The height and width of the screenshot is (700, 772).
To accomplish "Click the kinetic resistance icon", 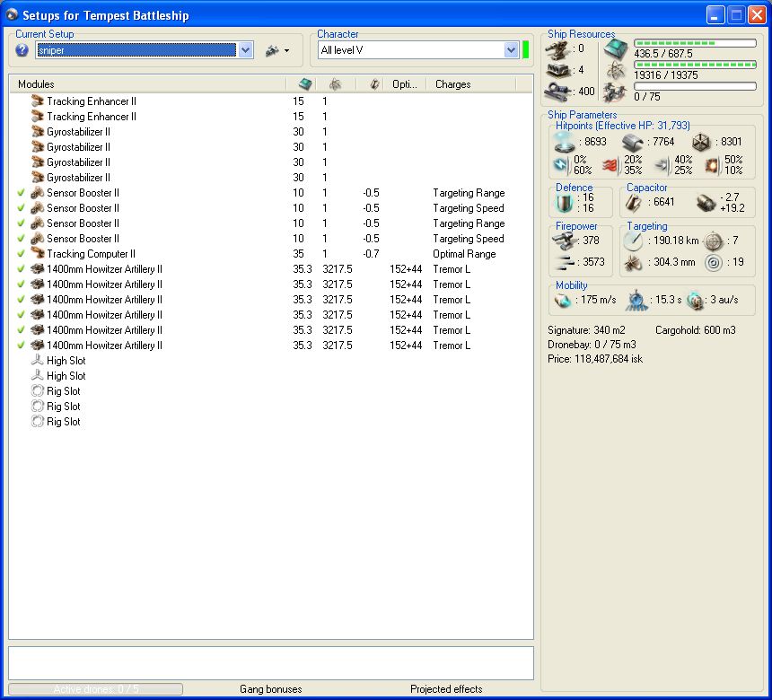I will click(662, 165).
